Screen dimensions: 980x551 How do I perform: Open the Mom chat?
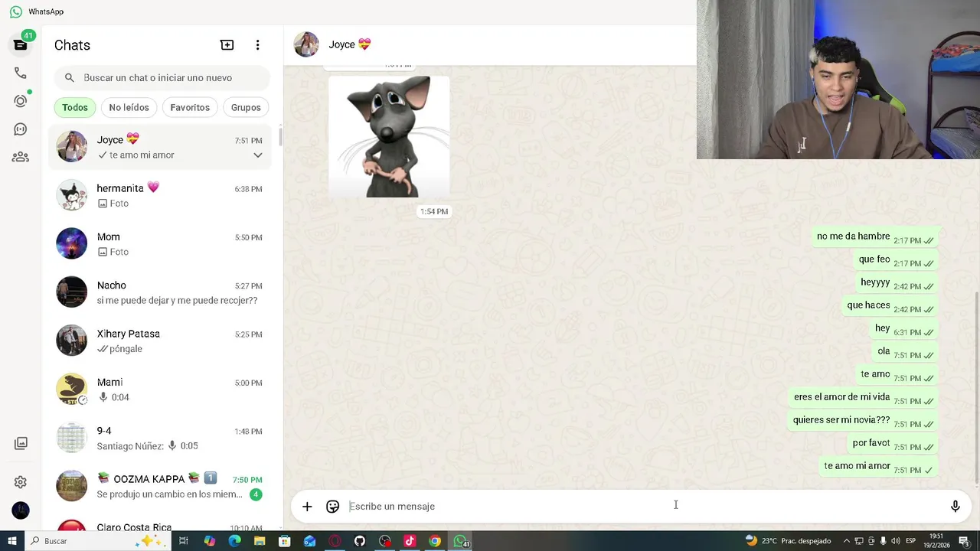tap(160, 244)
